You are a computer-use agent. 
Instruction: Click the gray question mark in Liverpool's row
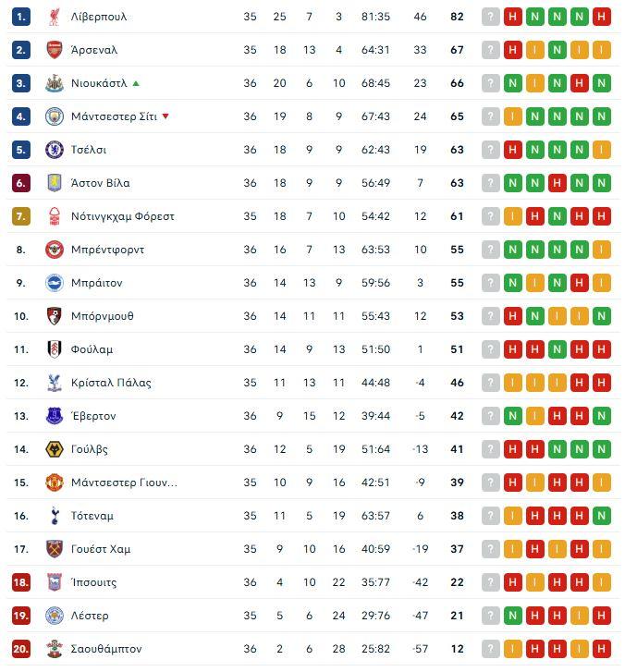click(490, 17)
